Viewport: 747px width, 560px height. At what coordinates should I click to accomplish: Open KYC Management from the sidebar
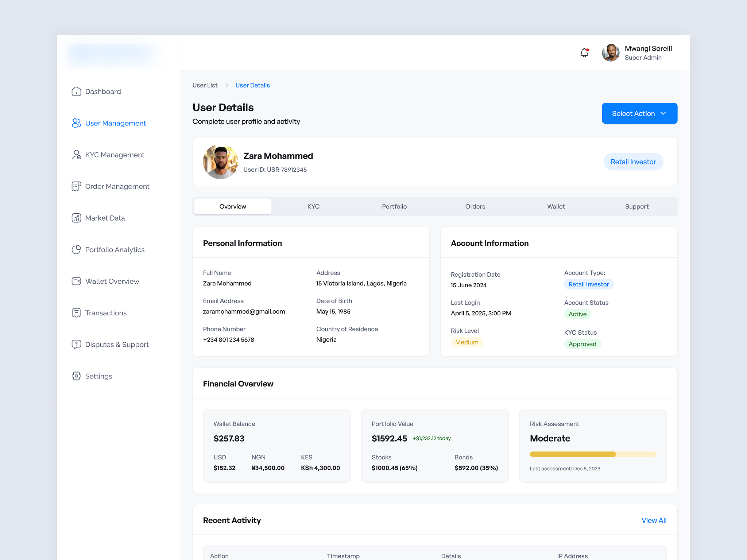point(76,155)
